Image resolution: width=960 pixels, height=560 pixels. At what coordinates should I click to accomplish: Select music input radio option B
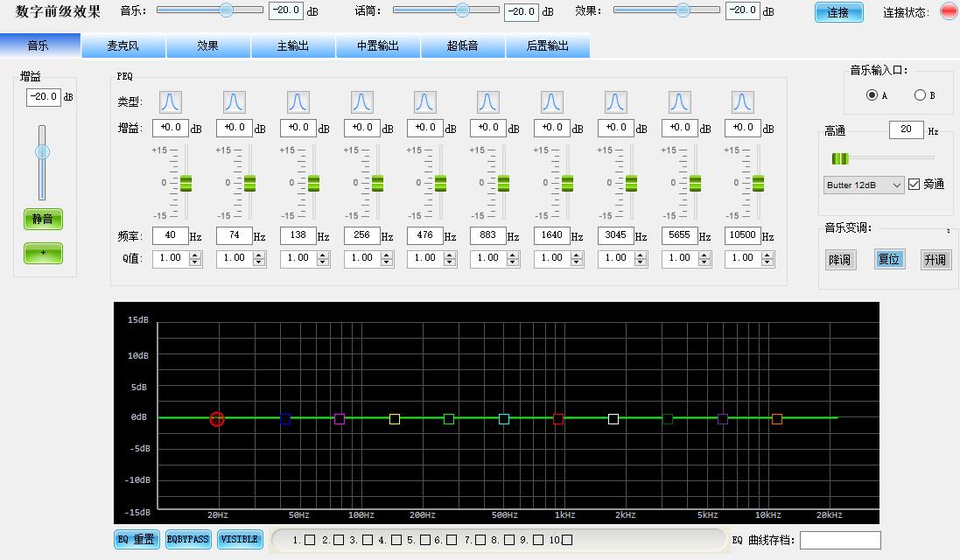click(920, 95)
